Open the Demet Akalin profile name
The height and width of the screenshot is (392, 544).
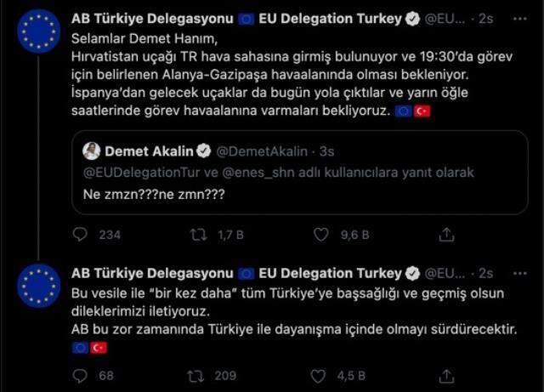149,151
